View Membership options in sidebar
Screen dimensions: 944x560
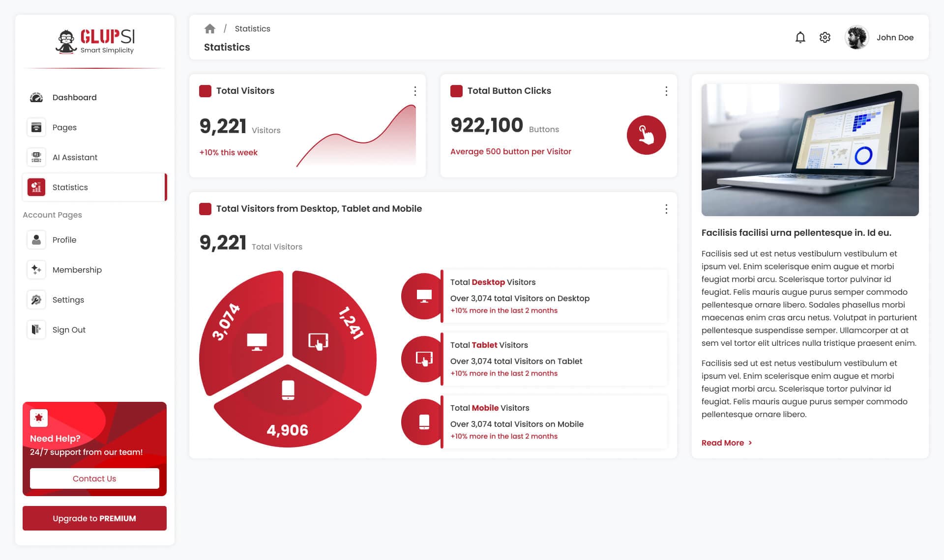(77, 270)
